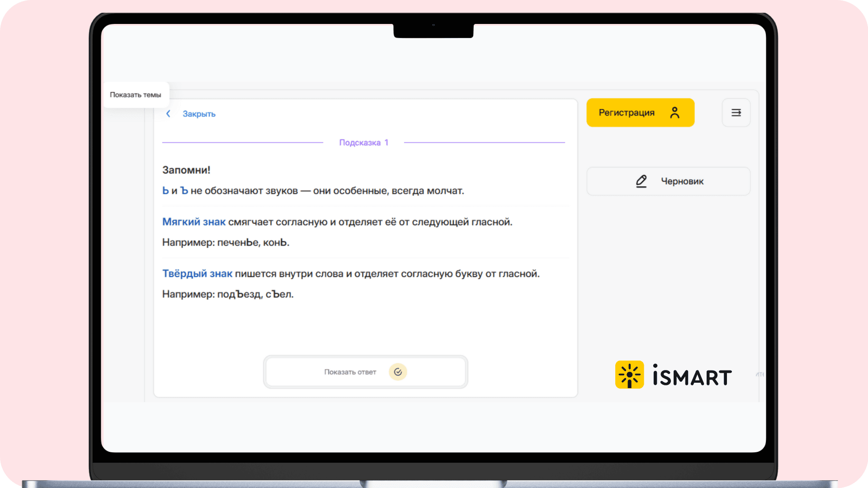Screen dimensions: 868x488
Task: Click the yellow iSMART sun logo icon
Action: click(x=629, y=375)
